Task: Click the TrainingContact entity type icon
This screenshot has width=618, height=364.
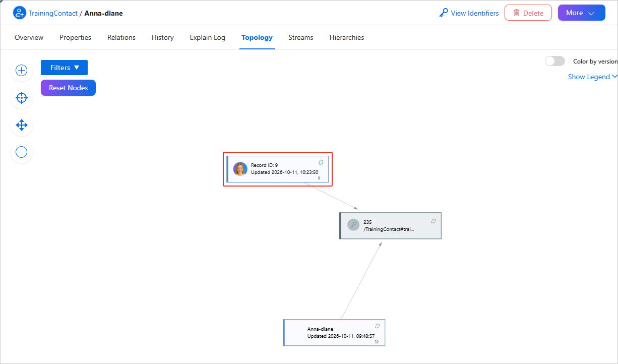Action: pos(20,13)
